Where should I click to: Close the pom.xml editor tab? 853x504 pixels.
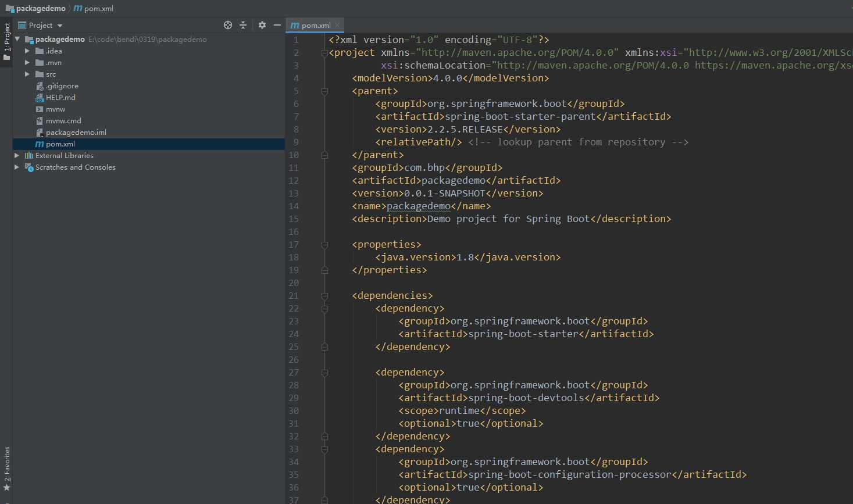click(x=337, y=25)
